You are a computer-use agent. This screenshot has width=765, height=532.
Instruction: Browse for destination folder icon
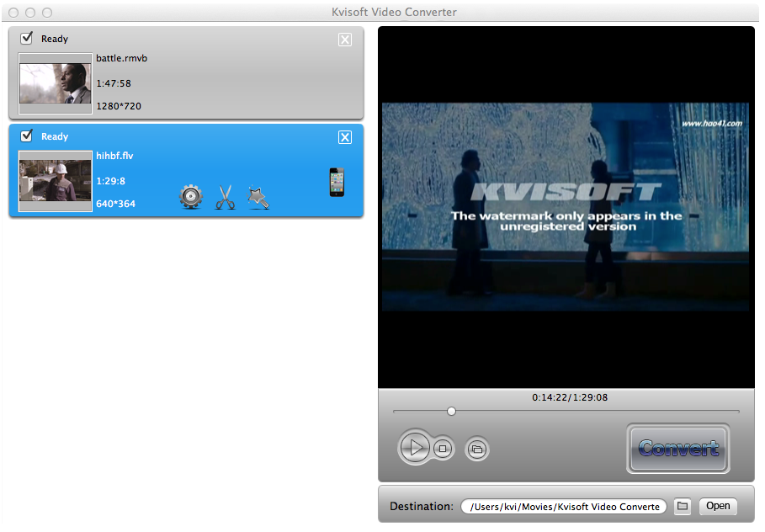[x=683, y=506]
